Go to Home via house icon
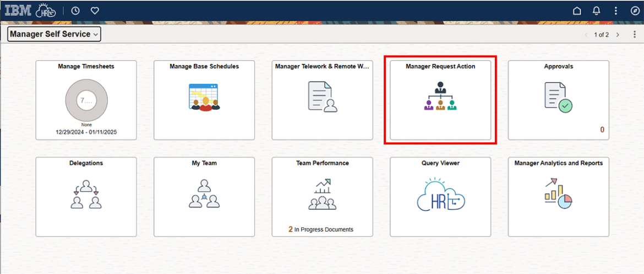 pos(577,10)
